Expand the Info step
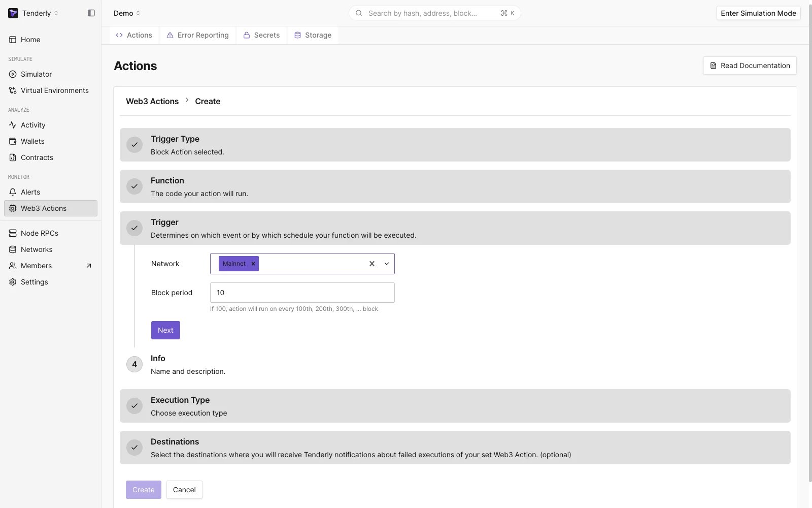 tap(455, 364)
